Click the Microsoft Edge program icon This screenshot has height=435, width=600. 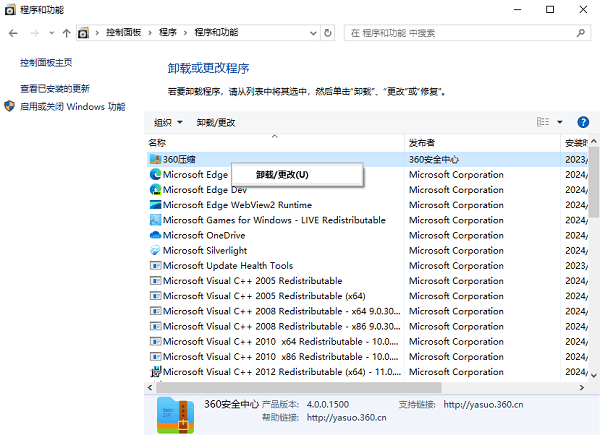155,174
